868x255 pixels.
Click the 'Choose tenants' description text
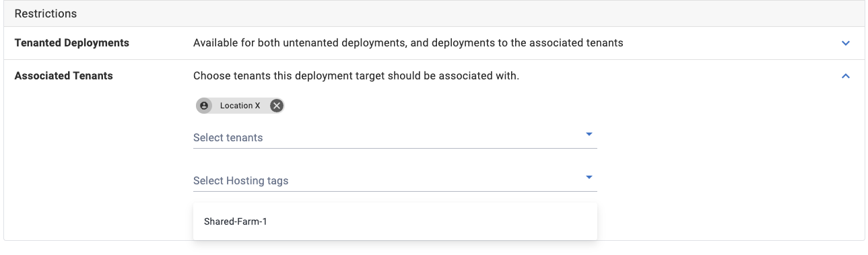click(x=356, y=76)
